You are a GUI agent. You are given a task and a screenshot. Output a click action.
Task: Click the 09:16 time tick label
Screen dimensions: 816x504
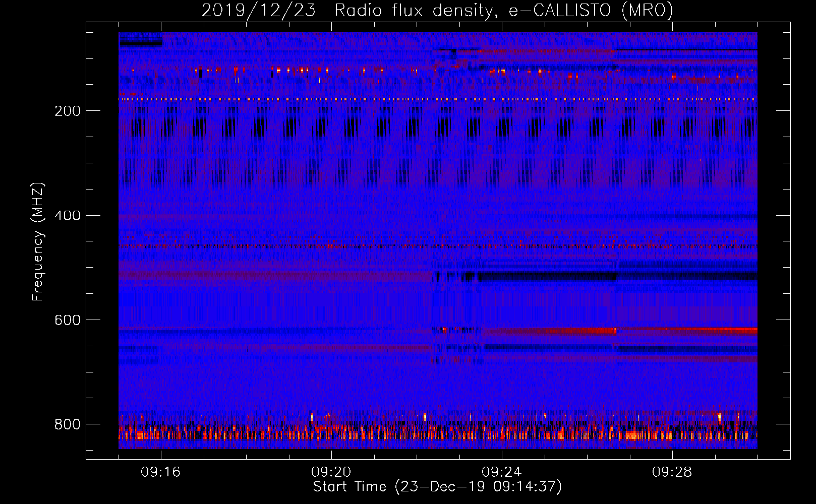[x=161, y=472]
